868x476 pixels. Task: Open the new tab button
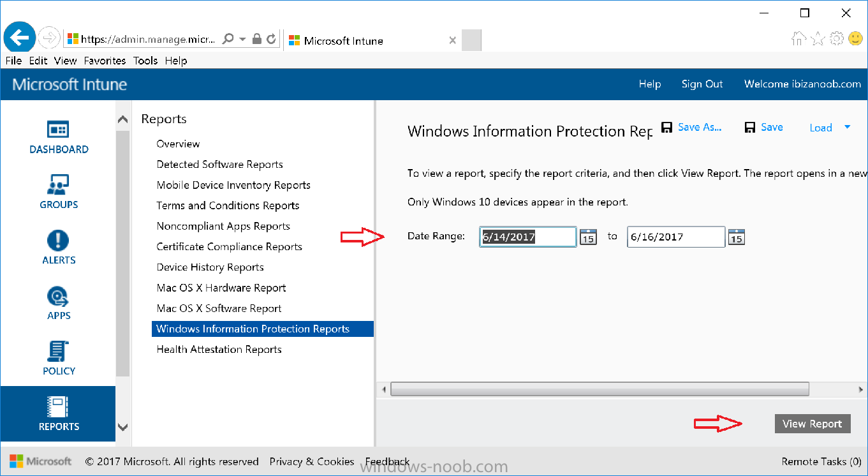point(471,40)
